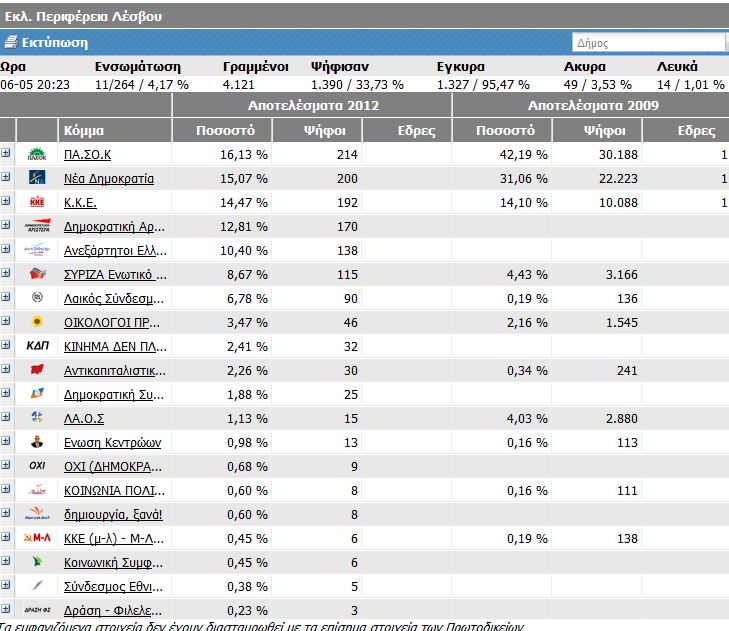Screen dimensions: 729x631
Task: Open the Ενωση Κεντρώων link
Action: [113, 443]
